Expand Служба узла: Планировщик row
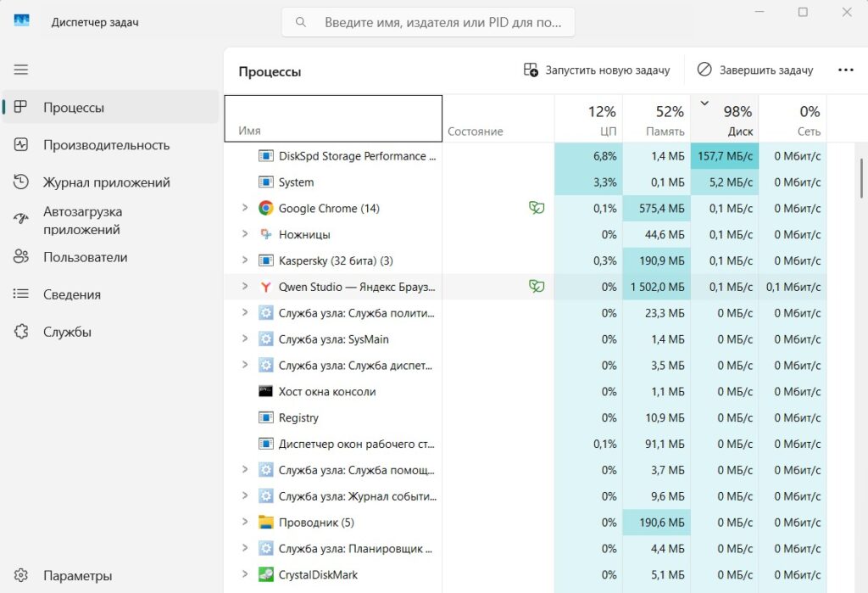This screenshot has width=868, height=593. (245, 548)
